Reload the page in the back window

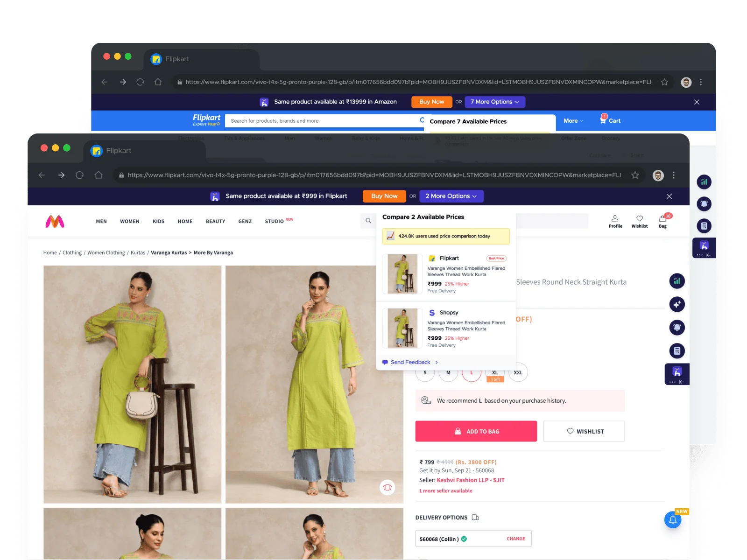pos(140,82)
